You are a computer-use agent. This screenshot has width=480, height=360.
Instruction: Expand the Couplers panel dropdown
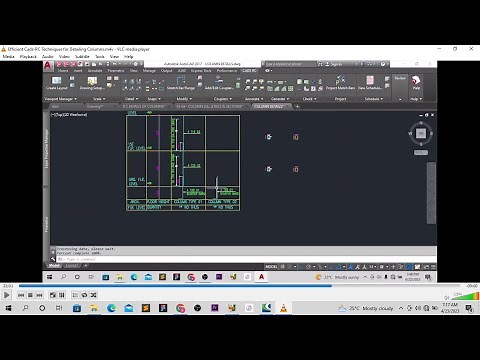click(x=223, y=99)
